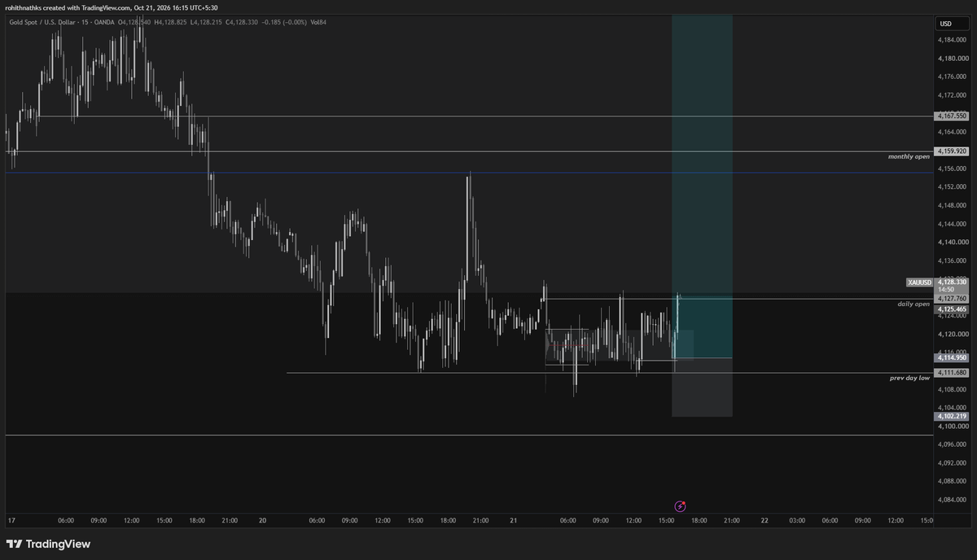Click the TradingView logo
The image size is (977, 560).
(x=48, y=544)
